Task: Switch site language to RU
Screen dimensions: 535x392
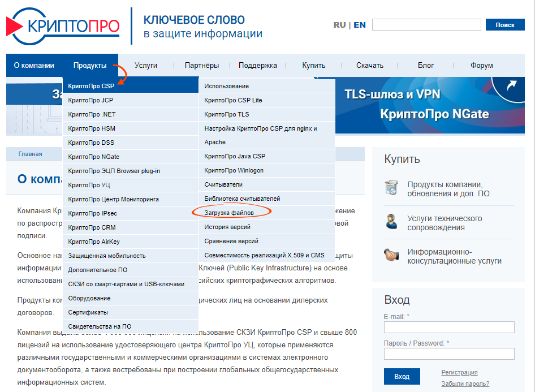Action: 339,25
